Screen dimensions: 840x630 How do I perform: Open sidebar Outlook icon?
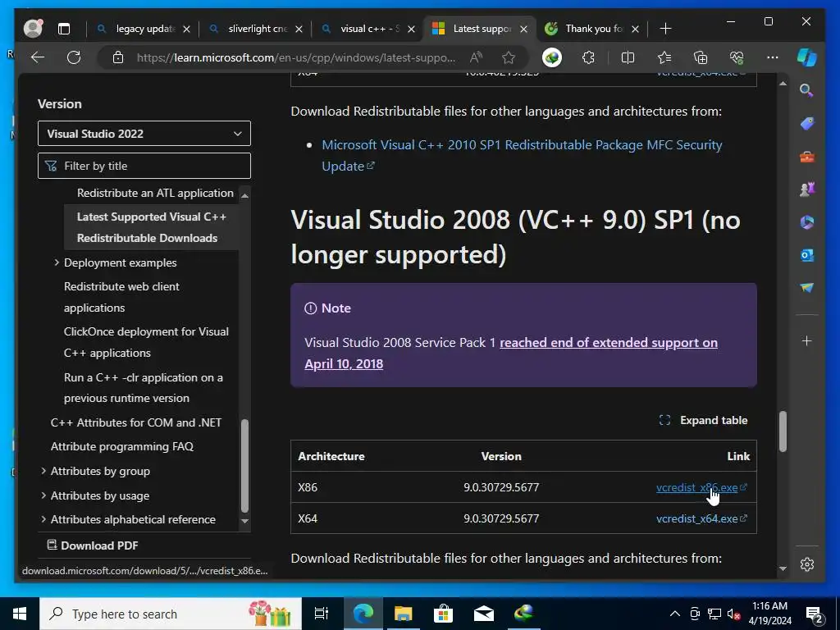pos(807,255)
